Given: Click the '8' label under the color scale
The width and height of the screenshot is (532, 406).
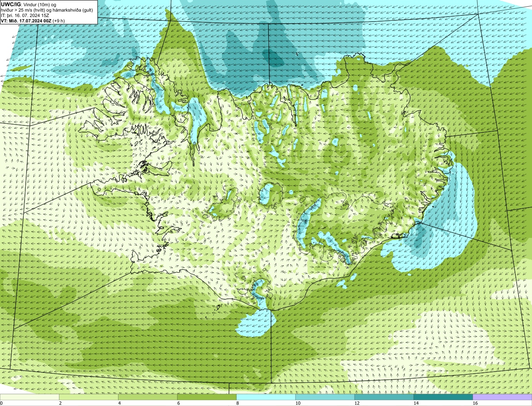Looking at the screenshot, I should [237, 403].
